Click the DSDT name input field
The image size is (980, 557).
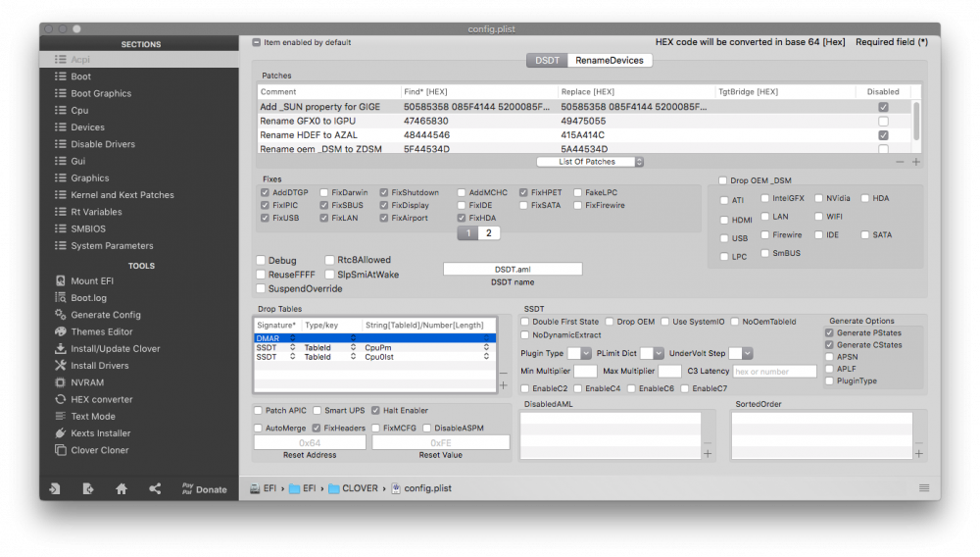[513, 270]
